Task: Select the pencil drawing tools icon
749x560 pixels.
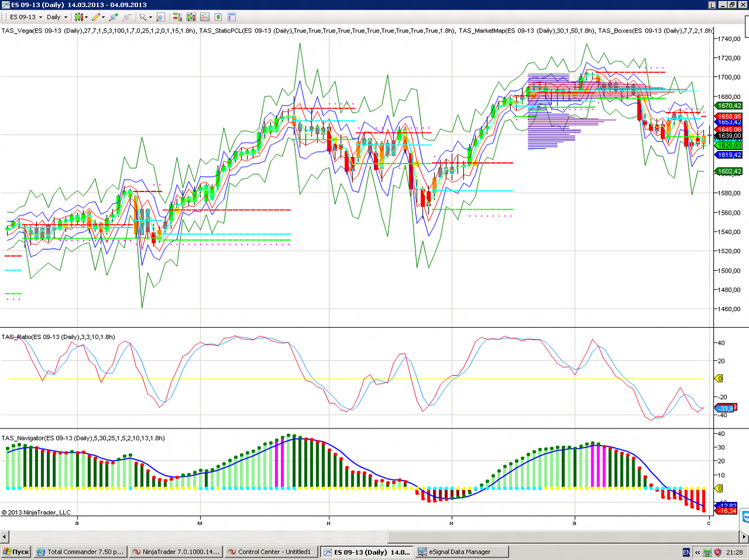Action: coord(97,17)
